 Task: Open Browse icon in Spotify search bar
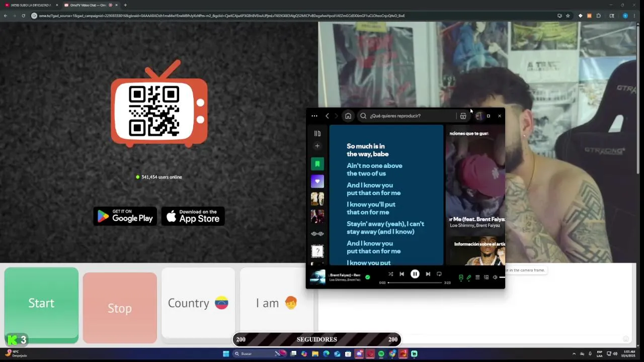[463, 116]
